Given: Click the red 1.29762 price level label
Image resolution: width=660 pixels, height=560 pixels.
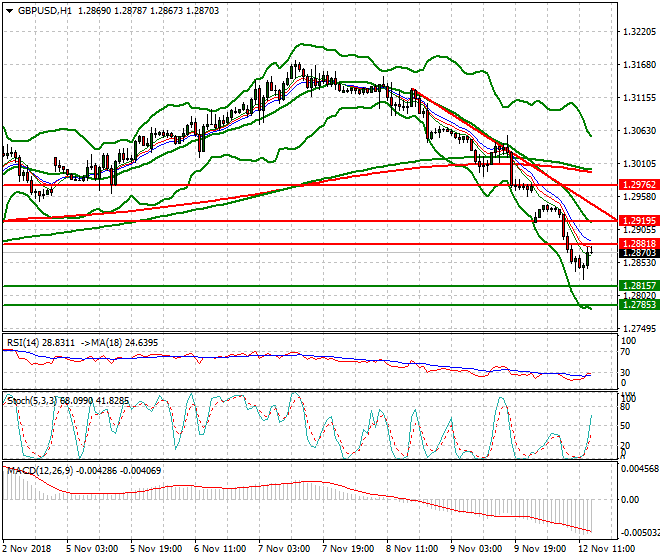Looking at the screenshot, I should point(639,184).
